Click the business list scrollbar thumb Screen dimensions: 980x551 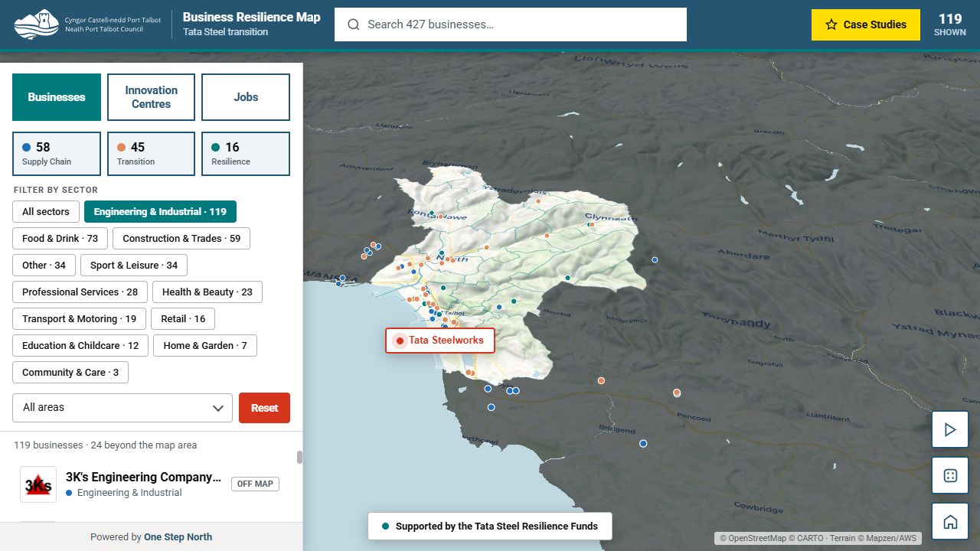click(299, 457)
